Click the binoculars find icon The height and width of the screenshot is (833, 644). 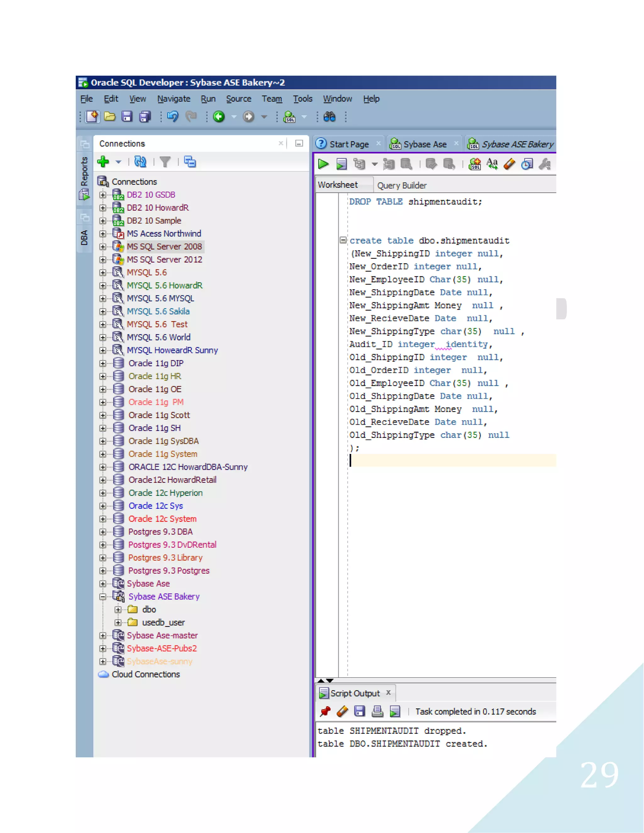330,117
